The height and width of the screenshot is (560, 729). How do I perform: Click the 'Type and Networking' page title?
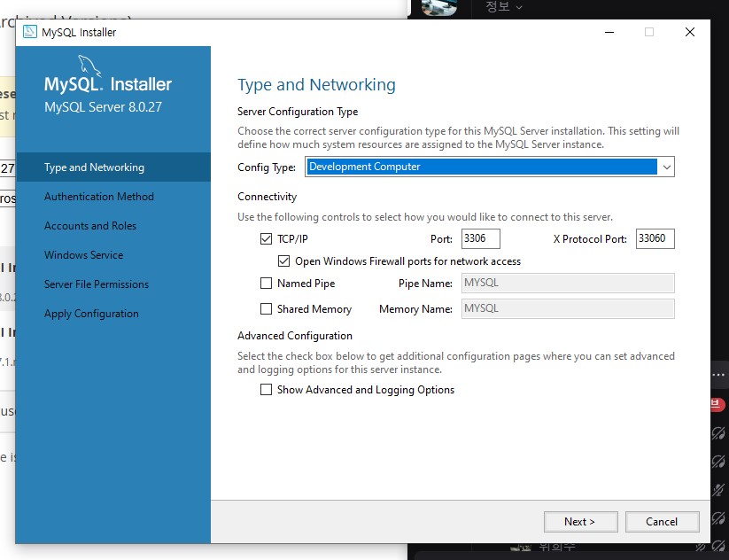click(x=316, y=85)
